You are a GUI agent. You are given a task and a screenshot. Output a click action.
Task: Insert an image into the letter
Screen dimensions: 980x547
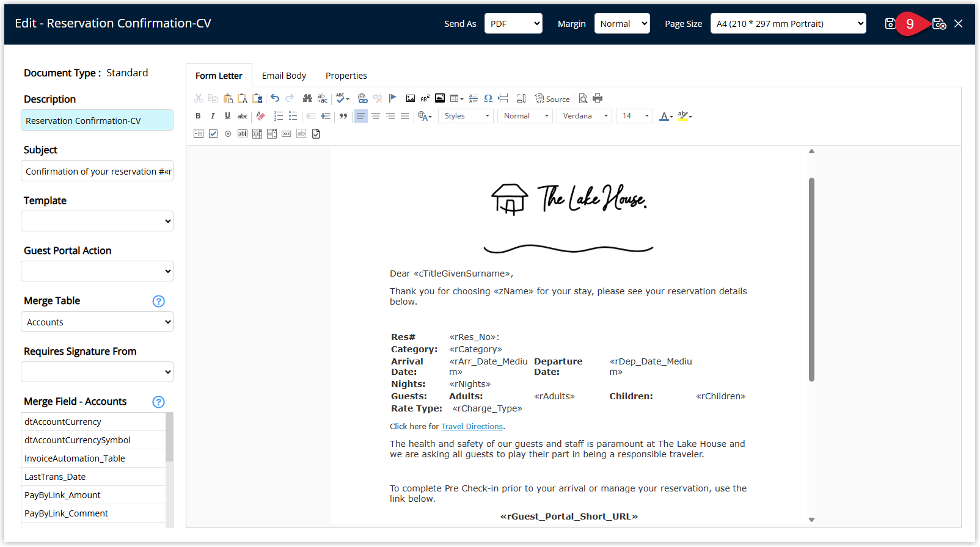click(x=411, y=98)
